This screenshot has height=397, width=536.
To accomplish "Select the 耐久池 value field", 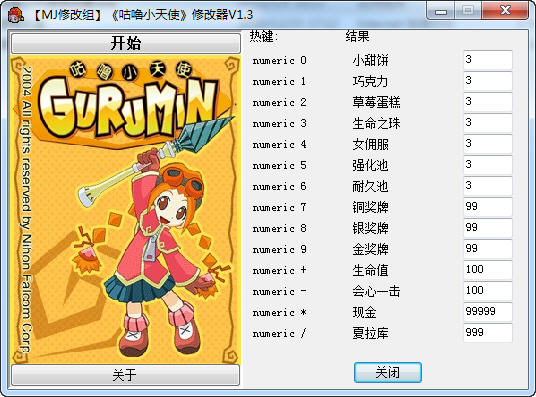I will pyautogui.click(x=488, y=186).
